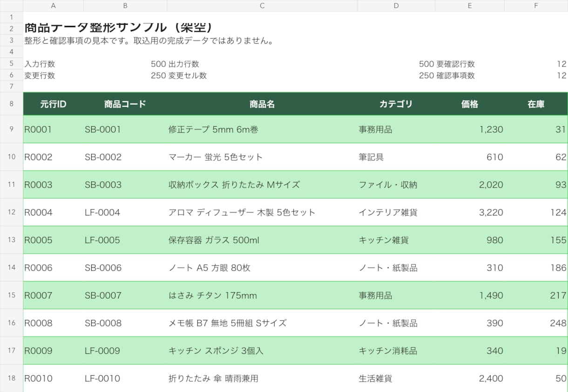The width and height of the screenshot is (568, 392).
Task: Select product code SB-0003
Action: pyautogui.click(x=125, y=185)
